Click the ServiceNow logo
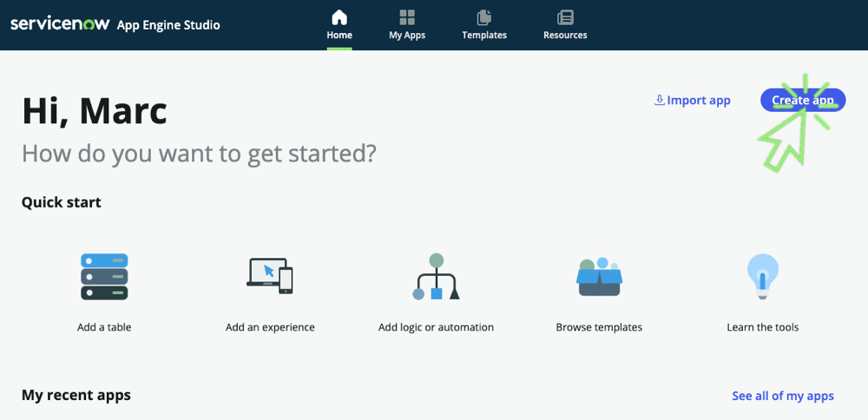The width and height of the screenshot is (868, 420). pos(60,24)
